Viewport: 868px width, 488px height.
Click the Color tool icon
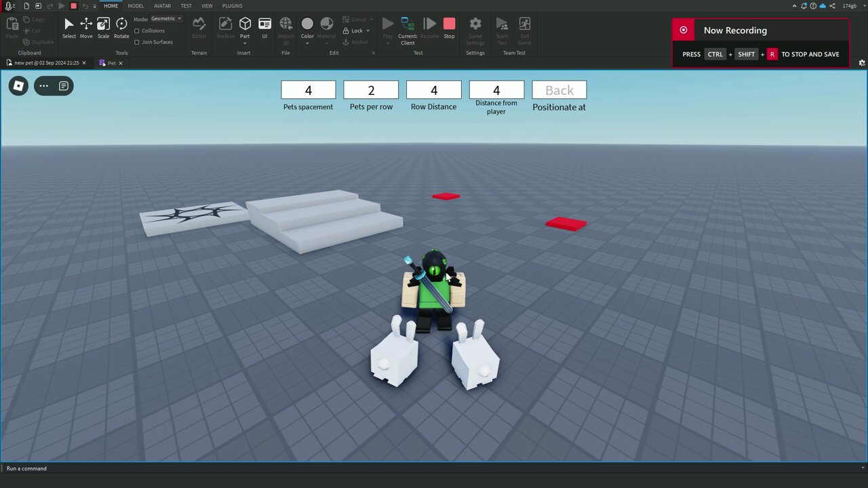(x=307, y=24)
